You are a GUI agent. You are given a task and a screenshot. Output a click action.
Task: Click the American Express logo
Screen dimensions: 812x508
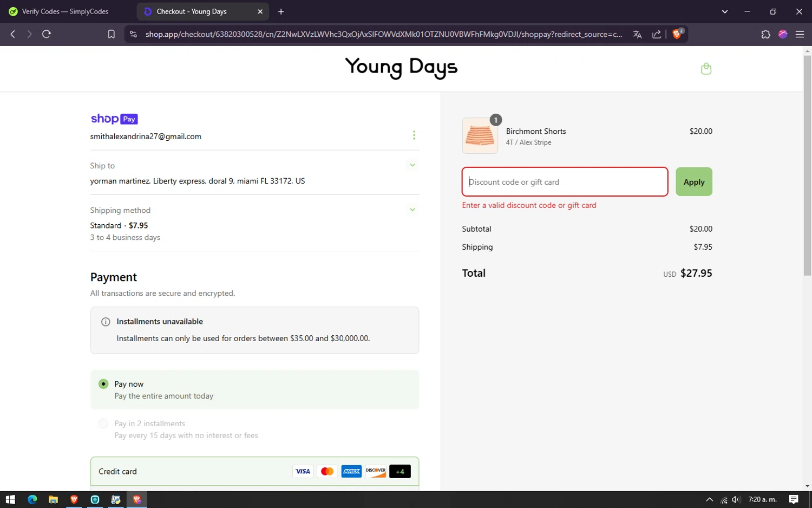[x=351, y=471]
